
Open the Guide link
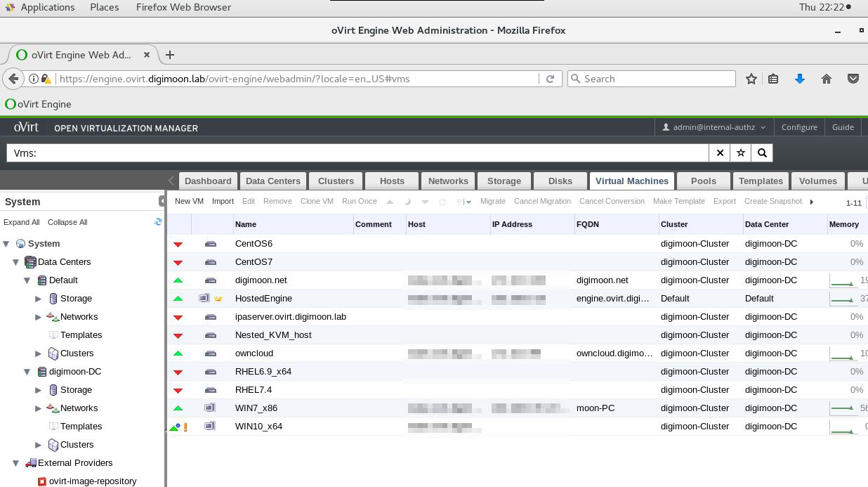pyautogui.click(x=843, y=127)
